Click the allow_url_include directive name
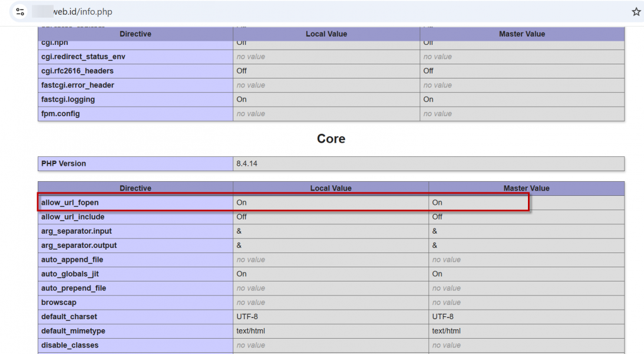Image resolution: width=644 pixels, height=354 pixels. point(72,217)
